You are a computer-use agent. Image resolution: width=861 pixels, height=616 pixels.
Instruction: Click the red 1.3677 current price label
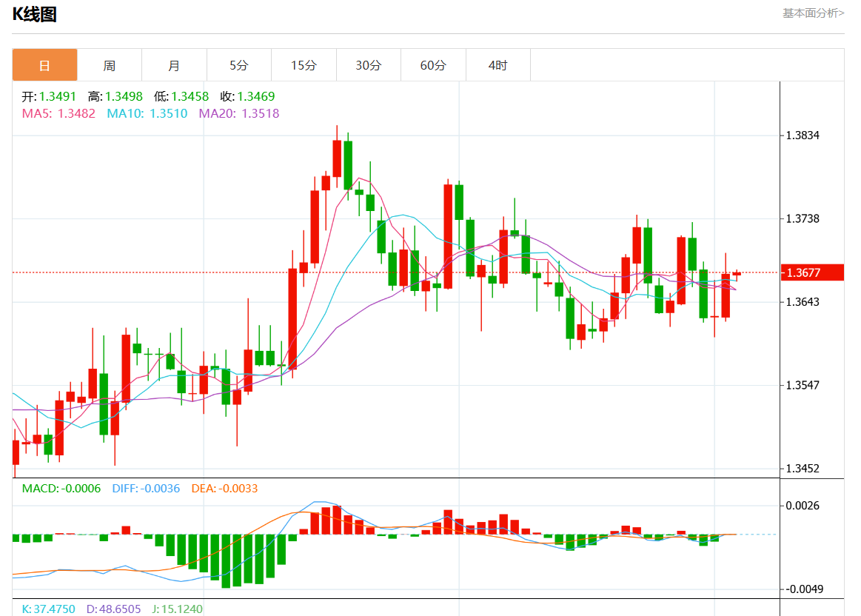pos(812,273)
